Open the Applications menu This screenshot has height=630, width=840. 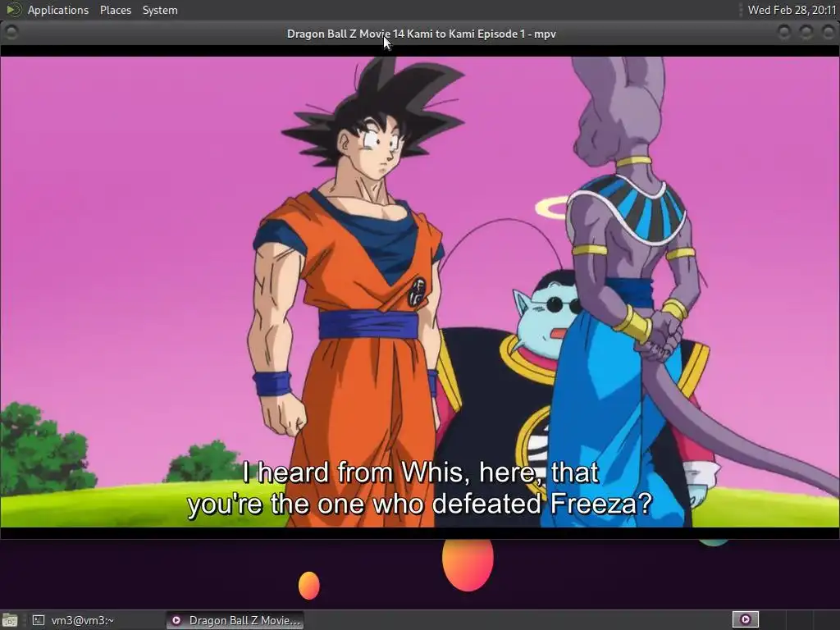(58, 10)
